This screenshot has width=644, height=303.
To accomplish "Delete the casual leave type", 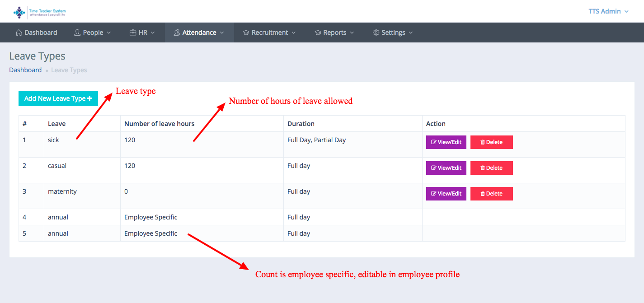I will 491,168.
